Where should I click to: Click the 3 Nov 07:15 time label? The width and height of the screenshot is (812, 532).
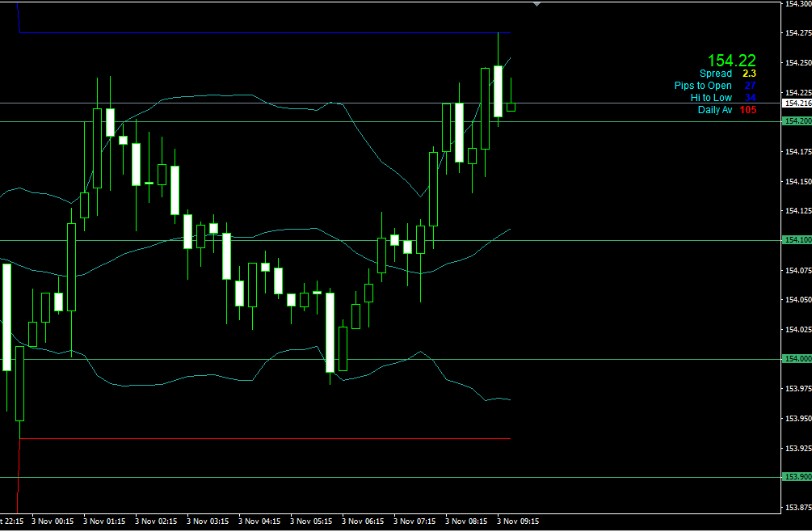414,521
